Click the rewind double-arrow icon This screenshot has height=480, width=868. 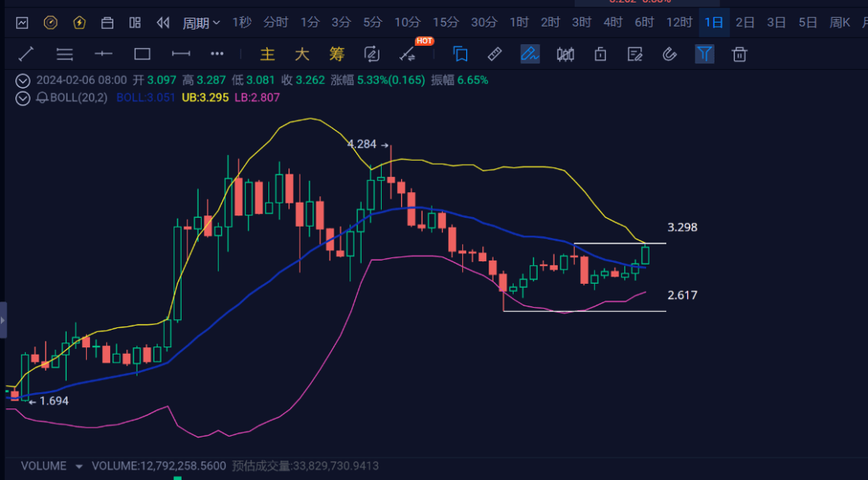[x=162, y=23]
